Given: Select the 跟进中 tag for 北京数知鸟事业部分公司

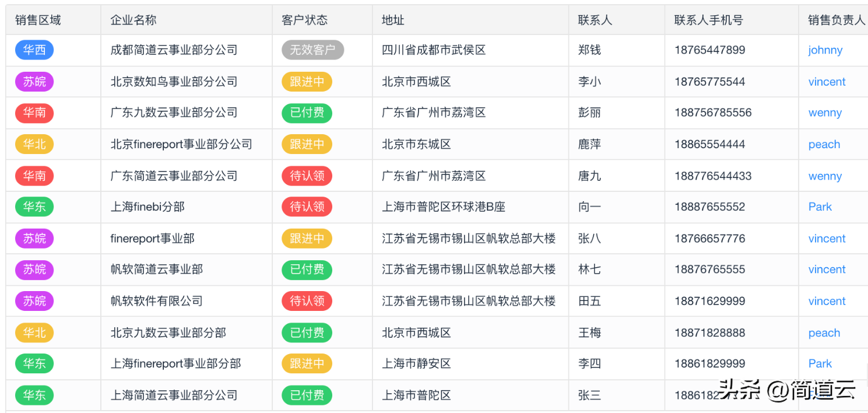Looking at the screenshot, I should click(x=307, y=82).
